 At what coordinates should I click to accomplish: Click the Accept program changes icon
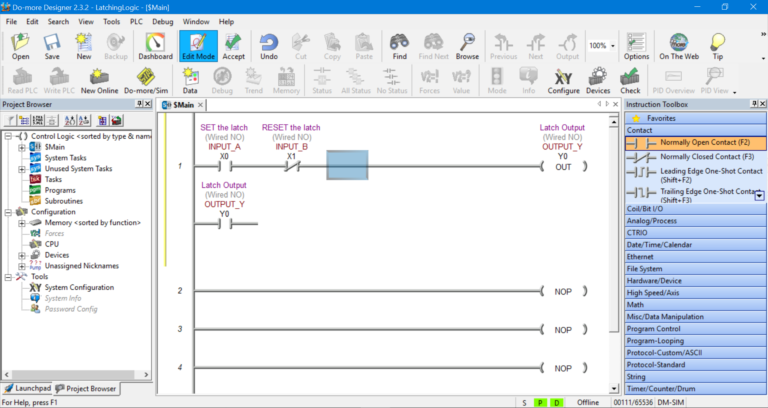233,47
